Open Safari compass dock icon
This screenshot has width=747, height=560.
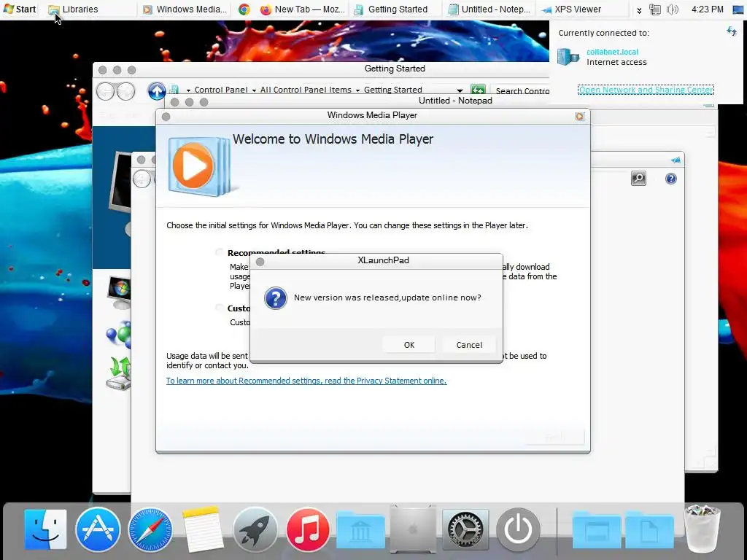tap(150, 529)
